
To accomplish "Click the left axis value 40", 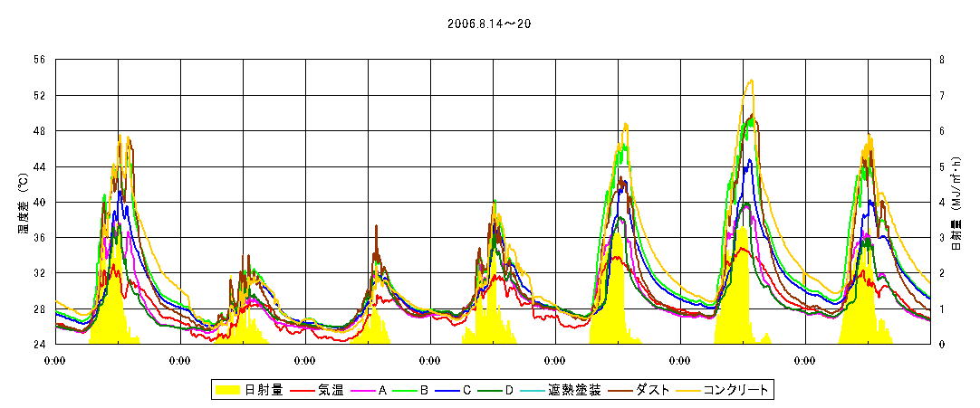I will pyautogui.click(x=41, y=202).
